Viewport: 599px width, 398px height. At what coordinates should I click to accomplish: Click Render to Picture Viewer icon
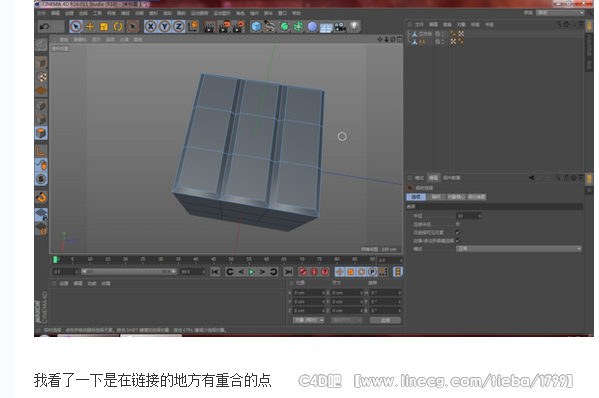(x=224, y=27)
